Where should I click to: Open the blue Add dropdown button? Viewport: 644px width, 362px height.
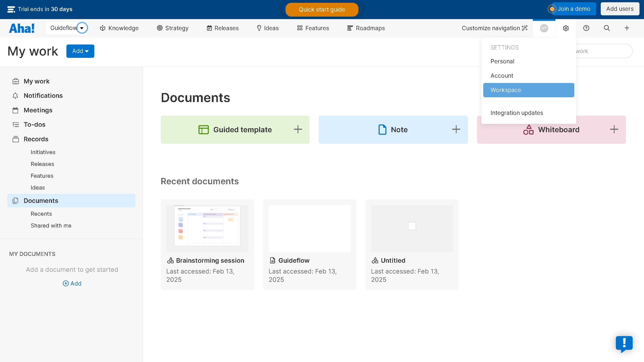(80, 51)
